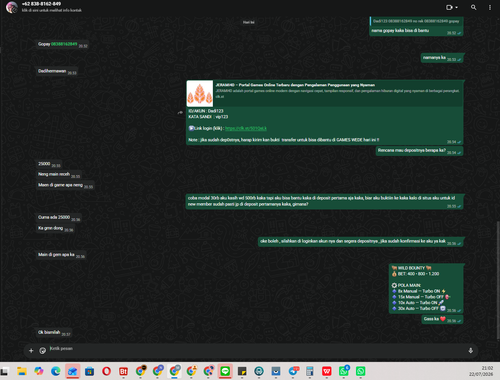This screenshot has height=380, width=500.
Task: Open the Windows Start menu
Action: pos(4,371)
